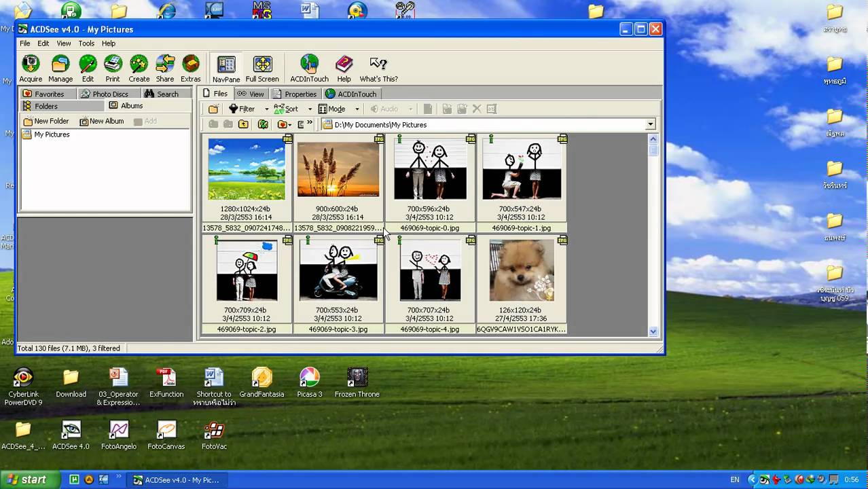The image size is (868, 489).
Task: Open the Edit menu
Action: [x=43, y=43]
